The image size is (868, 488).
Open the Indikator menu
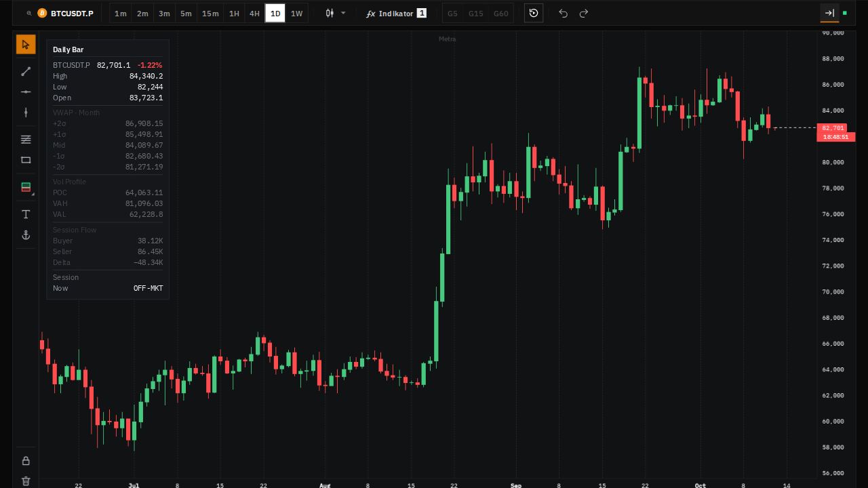(396, 14)
